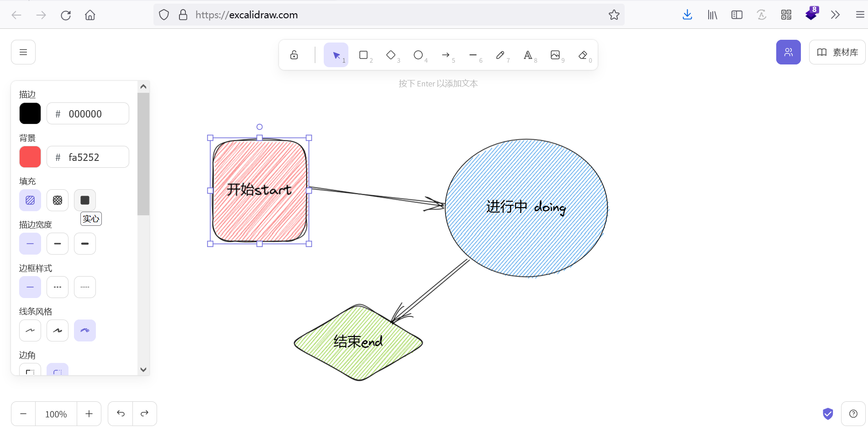
Task: Click the rotation handle above rectangle
Action: click(259, 127)
